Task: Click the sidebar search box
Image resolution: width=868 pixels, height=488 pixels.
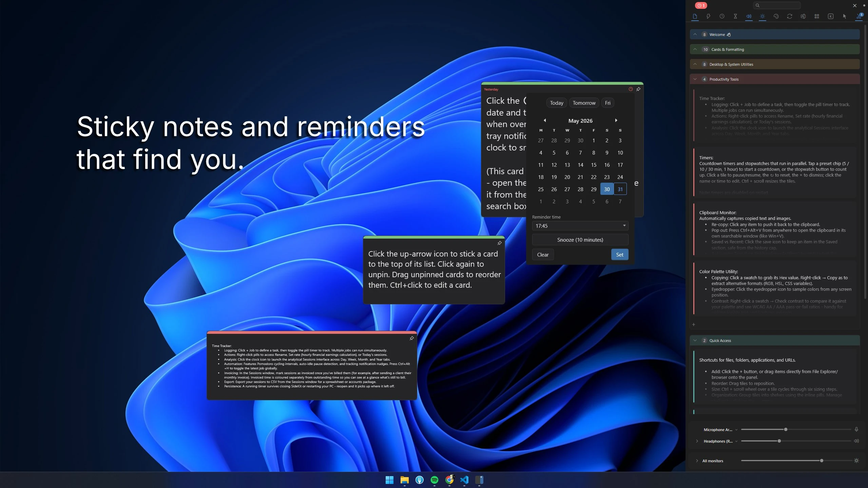Action: (x=777, y=5)
